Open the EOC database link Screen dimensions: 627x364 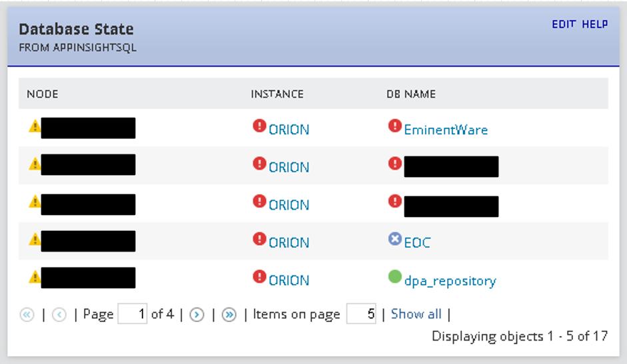[x=418, y=243]
